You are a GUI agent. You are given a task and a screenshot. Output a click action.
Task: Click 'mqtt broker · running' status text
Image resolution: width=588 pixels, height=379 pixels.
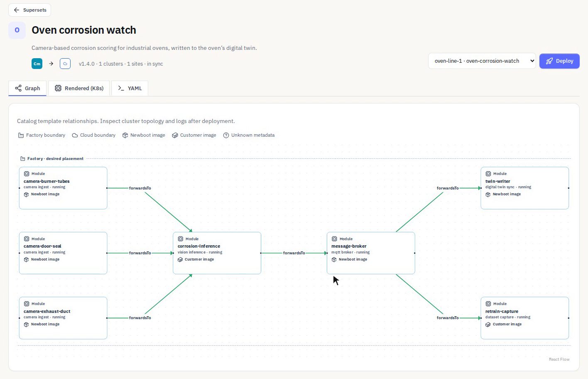[x=350, y=252]
